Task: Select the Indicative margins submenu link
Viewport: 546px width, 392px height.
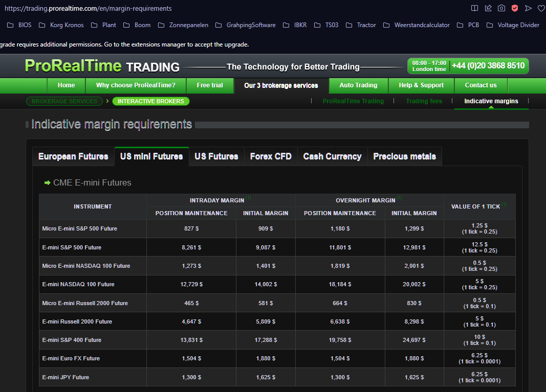Action: (x=491, y=101)
